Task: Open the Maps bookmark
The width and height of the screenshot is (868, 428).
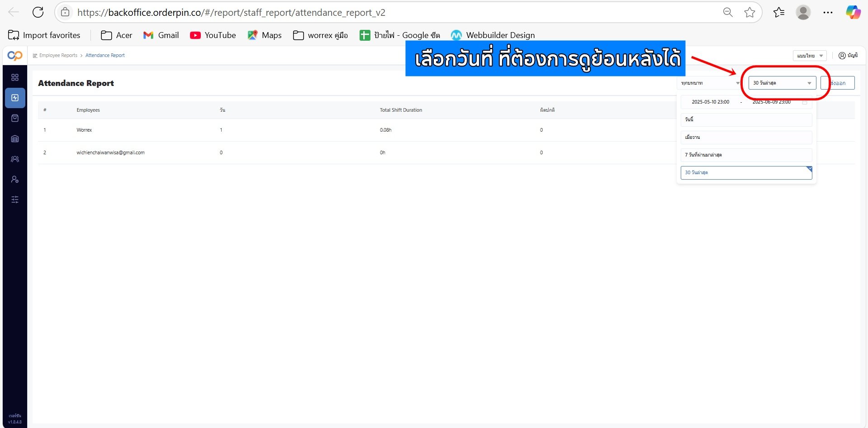Action: tap(265, 35)
